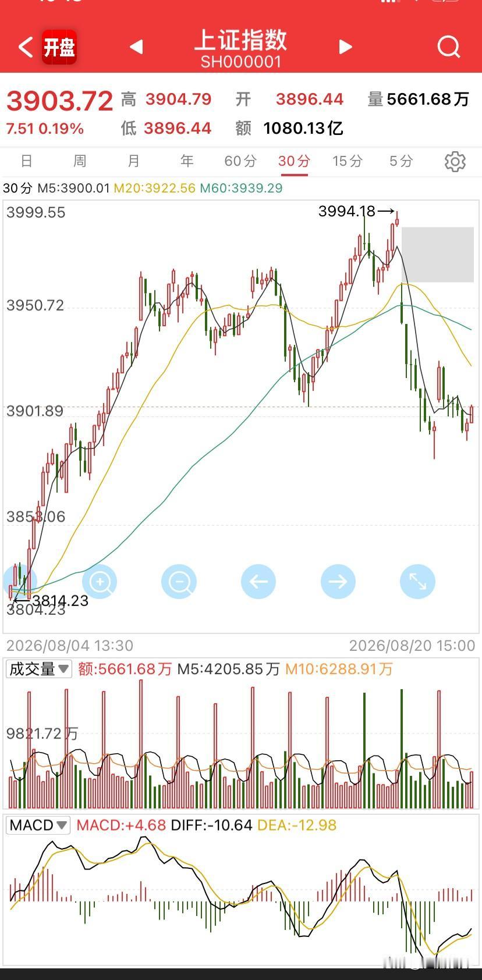The image size is (482, 980).
Task: Open the MACD indicator dropdown
Action: point(38,825)
